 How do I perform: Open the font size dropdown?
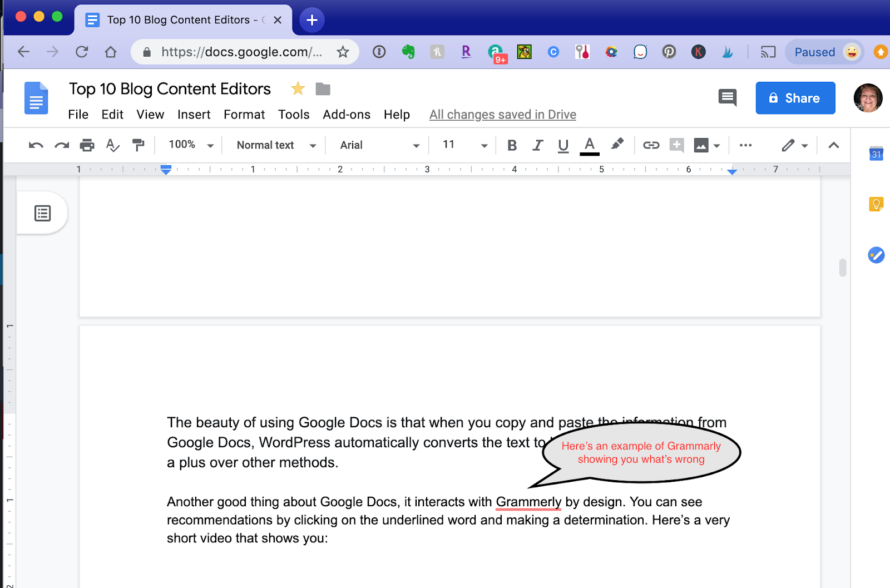pos(465,145)
